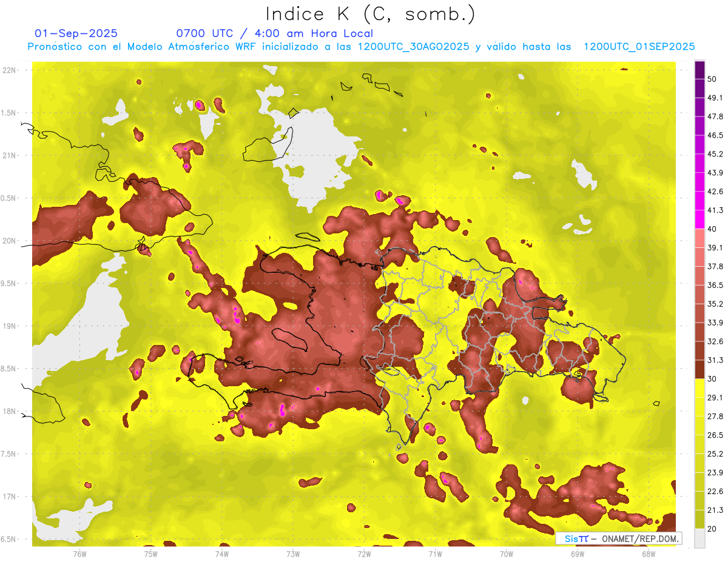Click the legend value '32.6'
The image size is (728, 562).
click(715, 341)
